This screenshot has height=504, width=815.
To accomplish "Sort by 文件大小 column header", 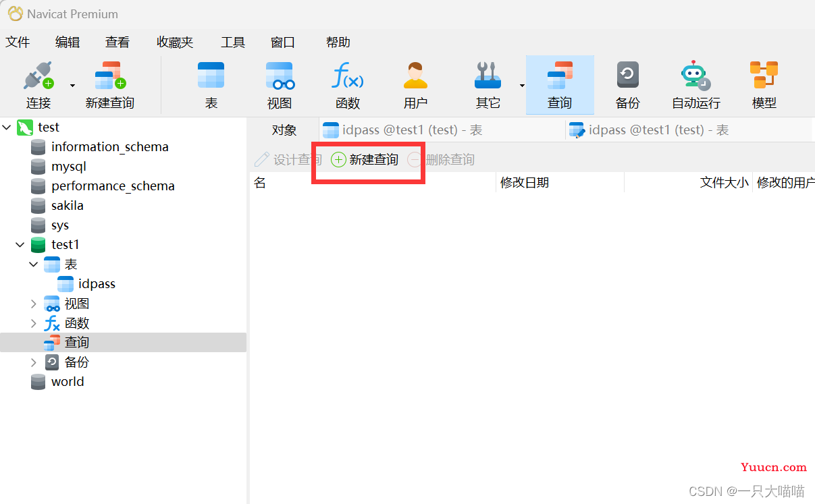I will (x=688, y=183).
